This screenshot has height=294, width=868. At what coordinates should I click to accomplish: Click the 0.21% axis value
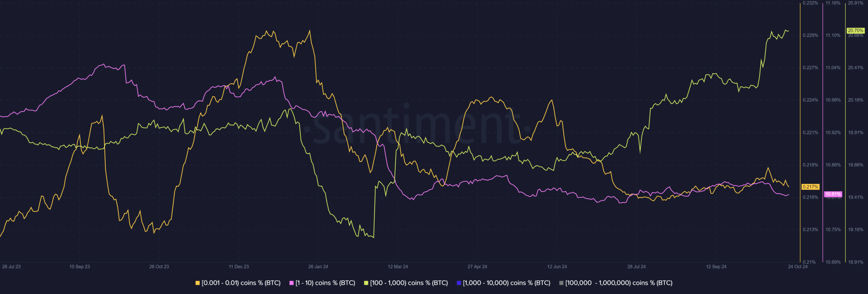[x=809, y=262]
